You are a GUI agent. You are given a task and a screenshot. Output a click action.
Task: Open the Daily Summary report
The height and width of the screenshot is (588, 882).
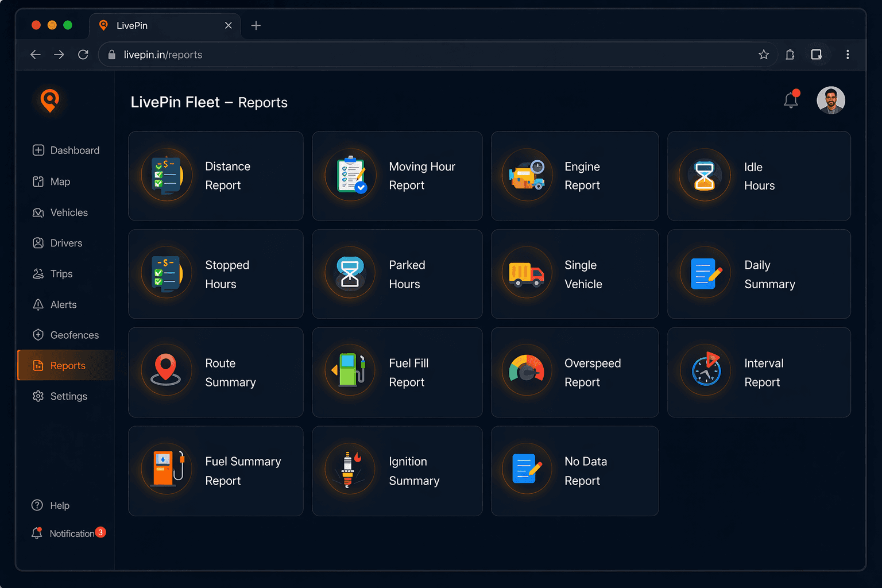[759, 274]
